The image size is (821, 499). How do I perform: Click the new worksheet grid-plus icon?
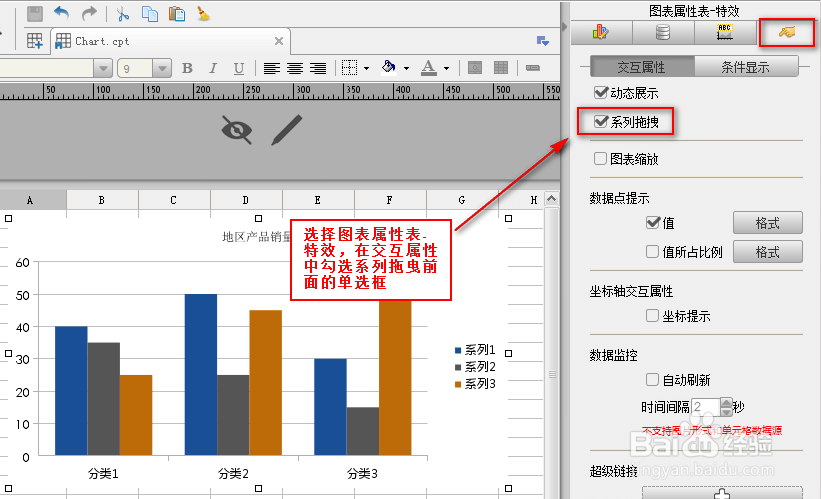pyautogui.click(x=35, y=41)
